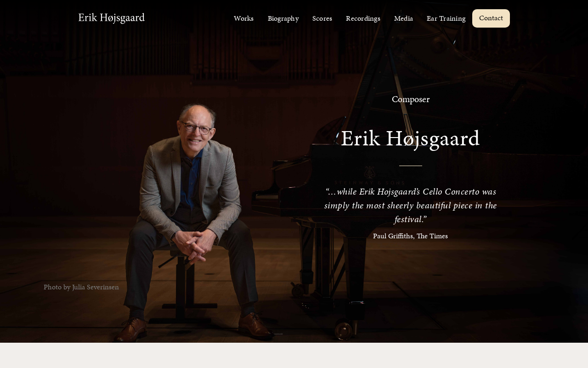Click the Contact button
588x368 pixels.
491,18
